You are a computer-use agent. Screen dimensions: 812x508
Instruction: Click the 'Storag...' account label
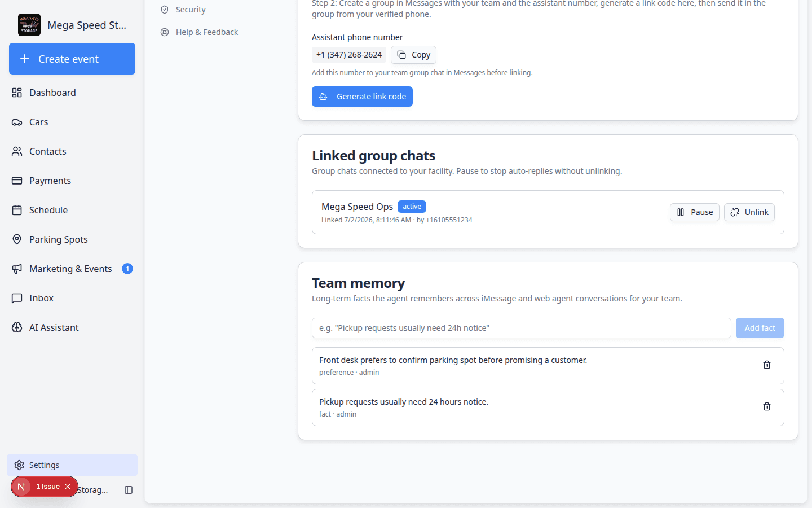[92, 490]
